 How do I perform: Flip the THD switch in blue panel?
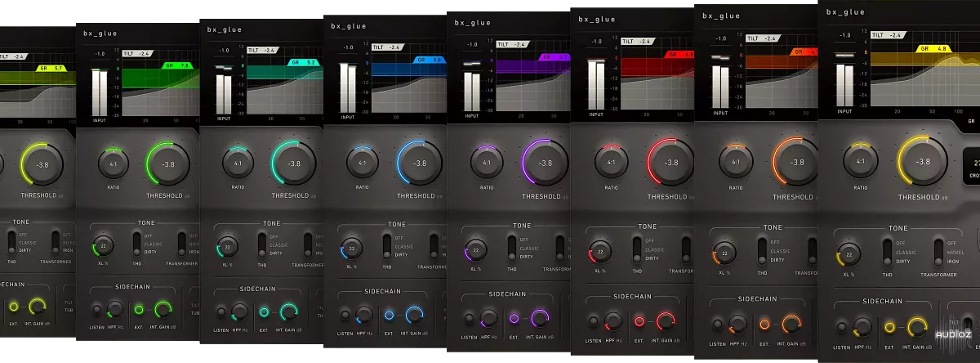coord(386,246)
